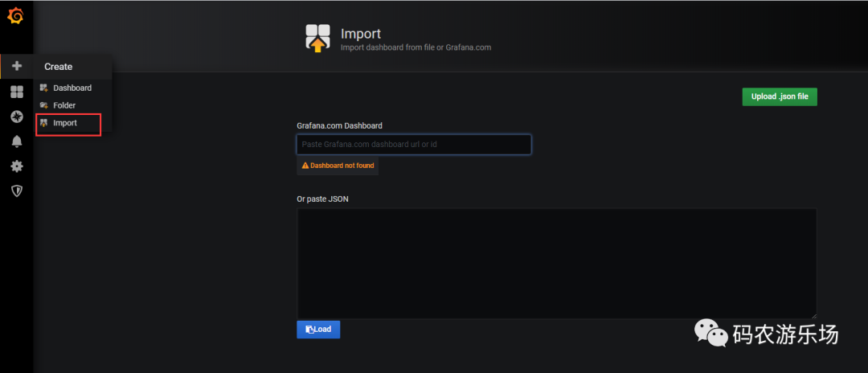Image resolution: width=868 pixels, height=373 pixels.
Task: Click the Import page header icon
Action: [x=317, y=38]
